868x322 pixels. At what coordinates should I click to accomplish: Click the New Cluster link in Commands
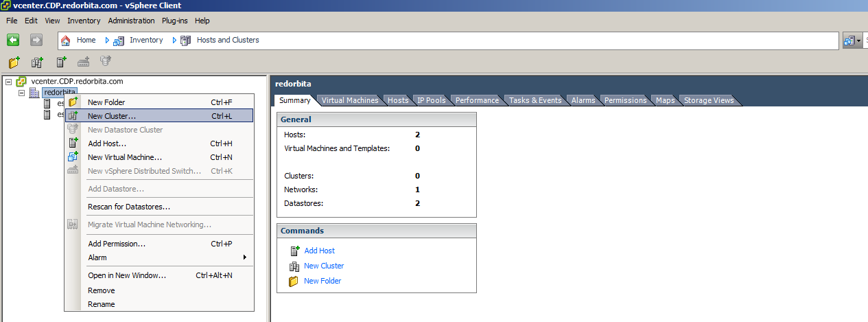click(324, 266)
